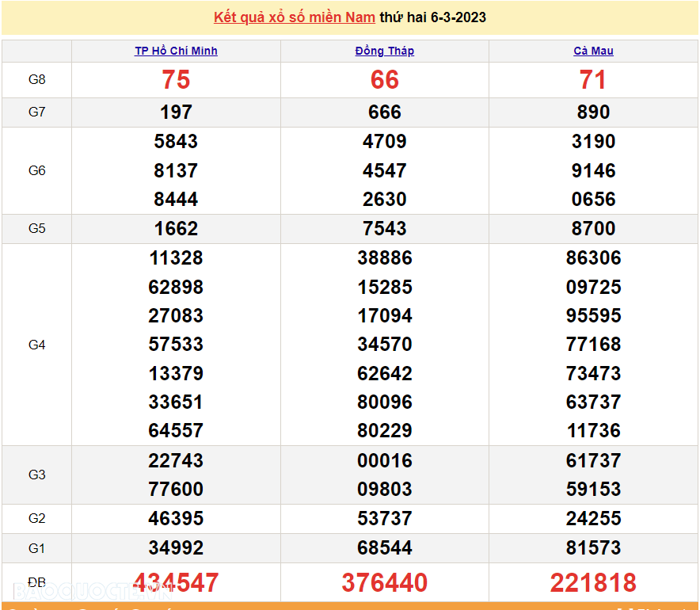Viewport: 700px width, 610px height.
Task: Select G5 result 7543
Action: coord(385,229)
